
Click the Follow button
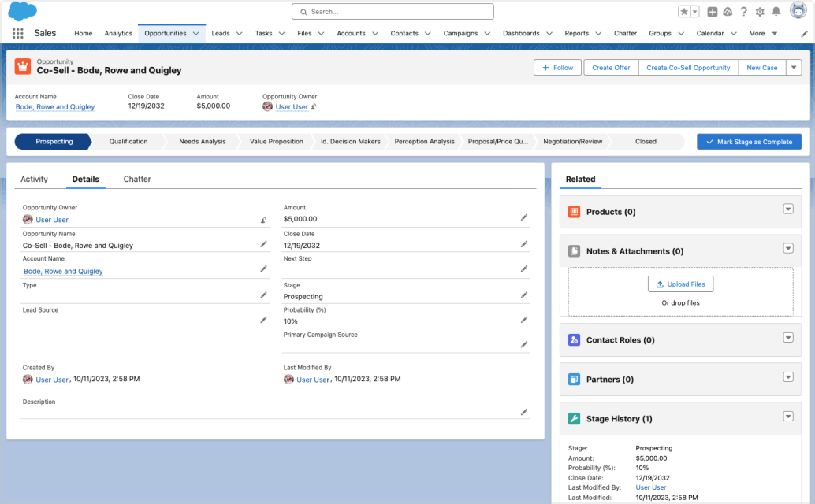click(x=557, y=68)
